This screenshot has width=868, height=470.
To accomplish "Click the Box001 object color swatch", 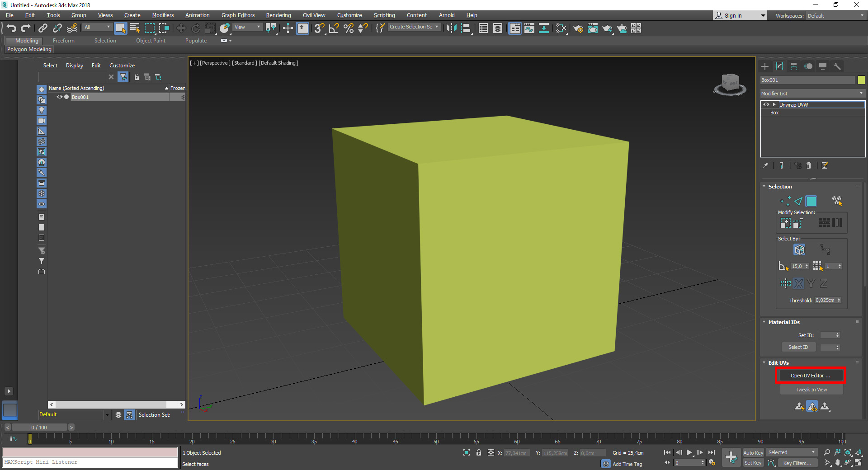I will [861, 80].
